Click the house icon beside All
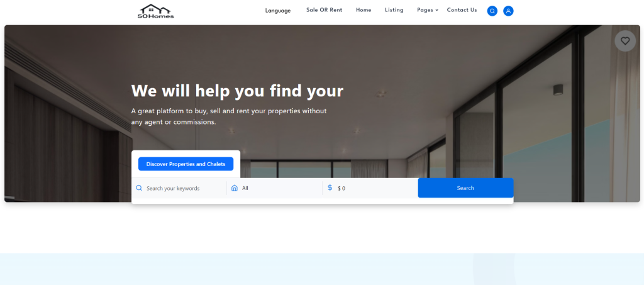 pos(235,188)
